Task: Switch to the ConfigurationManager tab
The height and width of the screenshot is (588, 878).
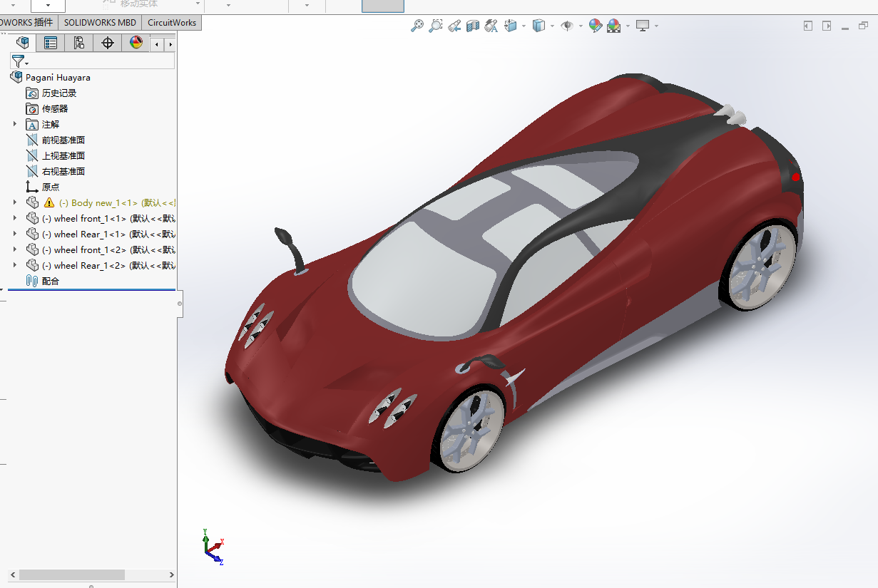Action: coord(78,43)
